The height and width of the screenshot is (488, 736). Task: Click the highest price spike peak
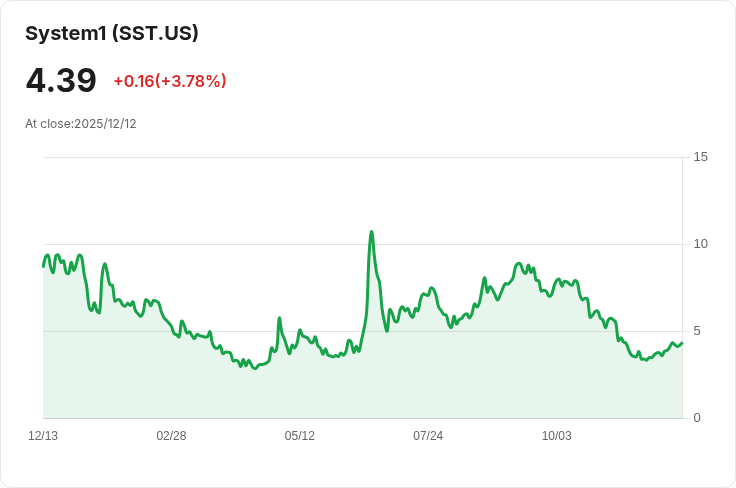pos(371,231)
